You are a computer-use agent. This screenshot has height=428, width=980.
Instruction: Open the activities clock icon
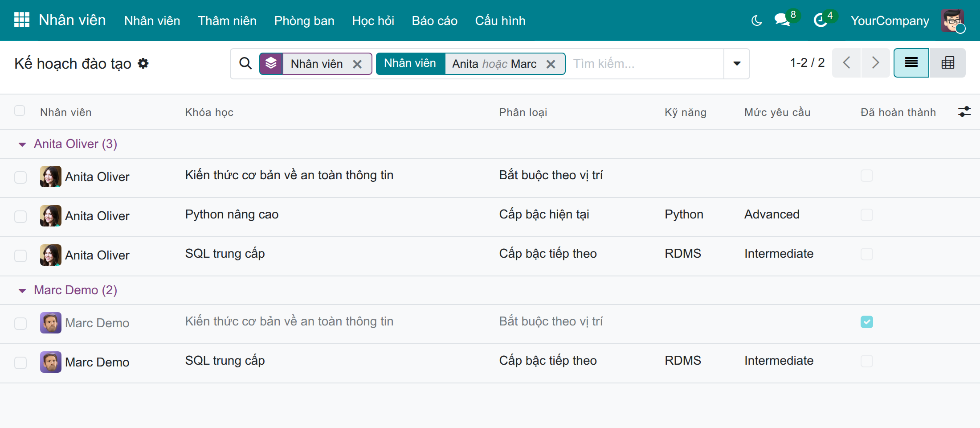click(821, 20)
